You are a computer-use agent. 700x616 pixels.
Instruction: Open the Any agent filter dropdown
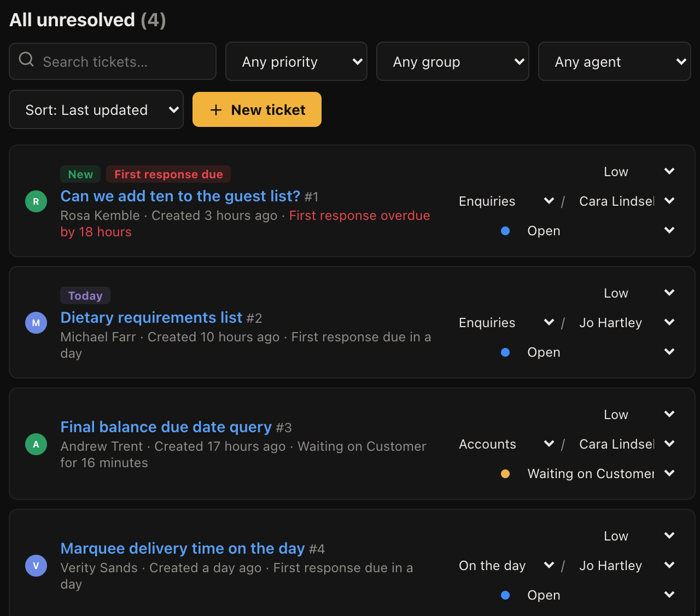(x=615, y=61)
